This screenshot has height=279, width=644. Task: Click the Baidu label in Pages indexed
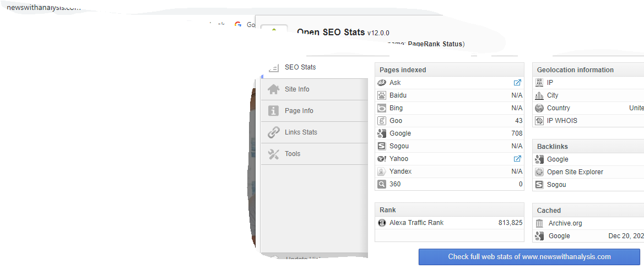[398, 95]
